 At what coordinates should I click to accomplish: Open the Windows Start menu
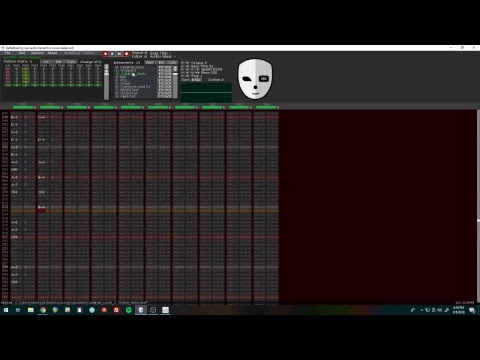6,310
